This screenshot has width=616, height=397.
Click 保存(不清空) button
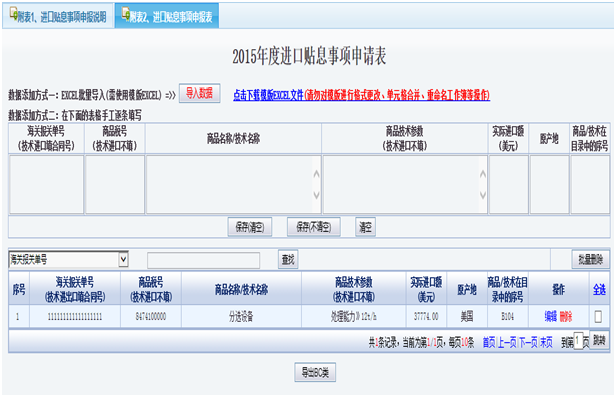coord(314,227)
